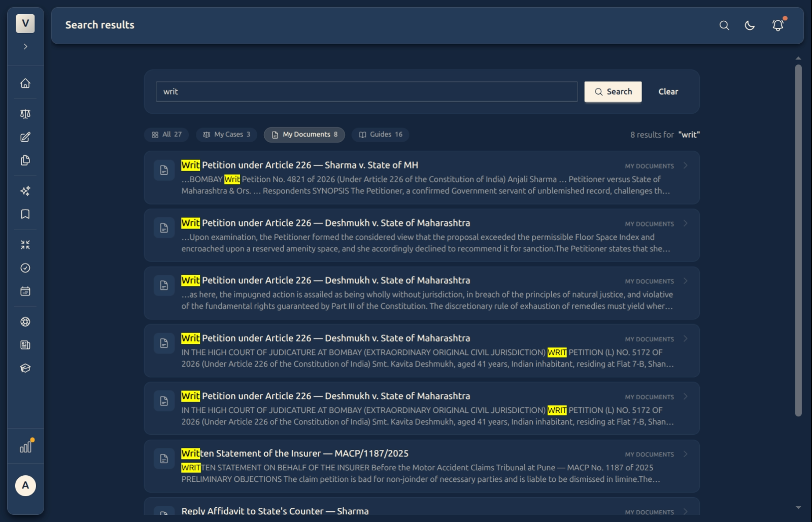Image resolution: width=812 pixels, height=522 pixels.
Task: Switch to the All results tab
Action: (x=166, y=135)
